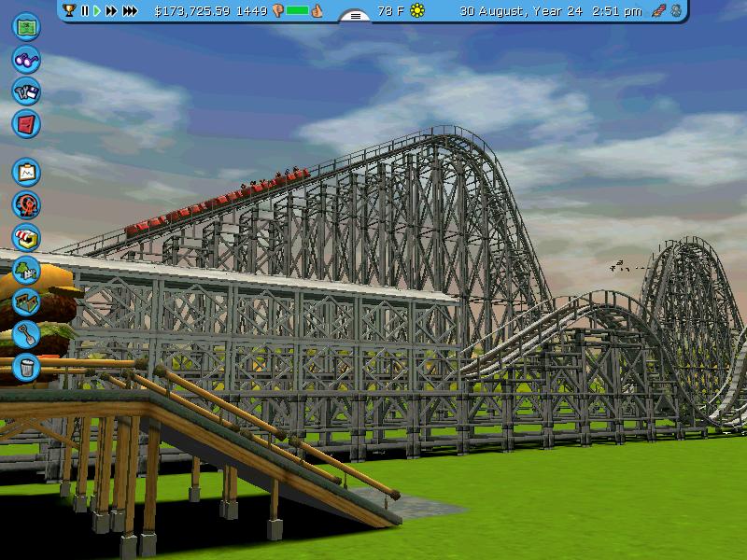Click the thumbs up rating icon
This screenshot has width=747, height=560.
click(317, 10)
